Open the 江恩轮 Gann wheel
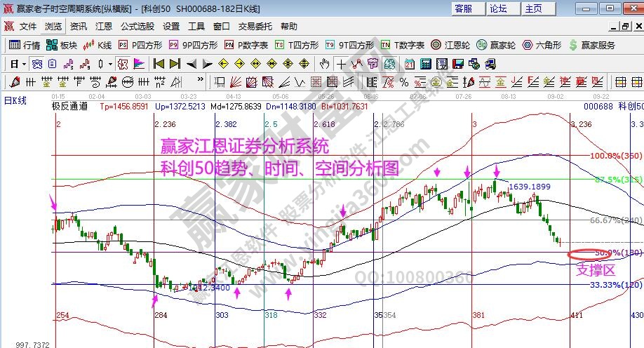644x348 pixels. tap(450, 45)
